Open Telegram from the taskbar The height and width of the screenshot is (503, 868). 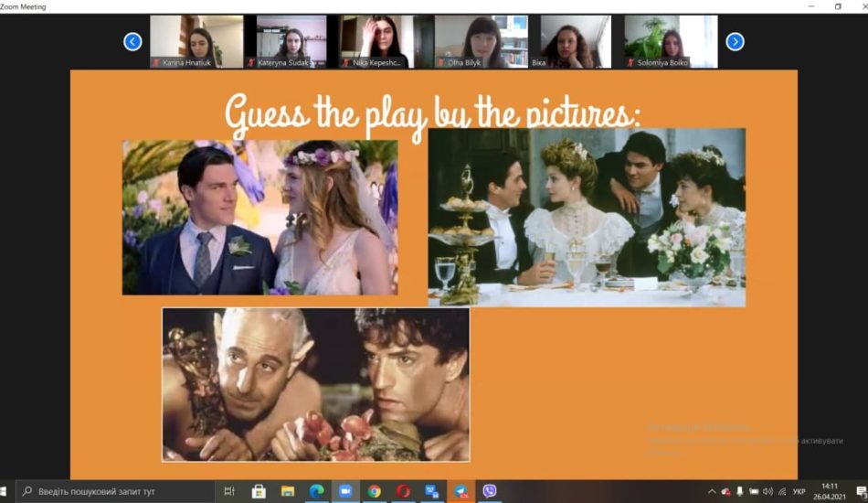tap(460, 491)
